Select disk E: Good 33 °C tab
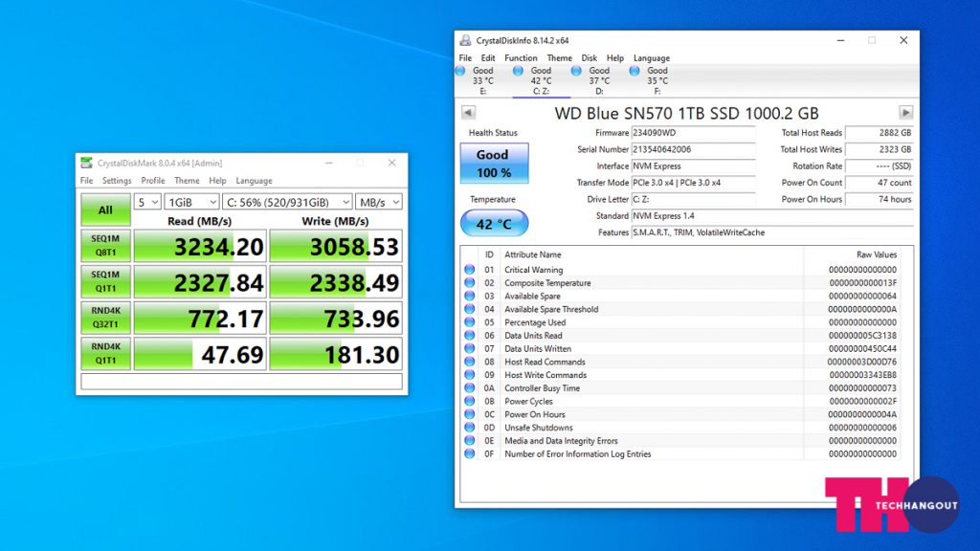 pyautogui.click(x=482, y=80)
